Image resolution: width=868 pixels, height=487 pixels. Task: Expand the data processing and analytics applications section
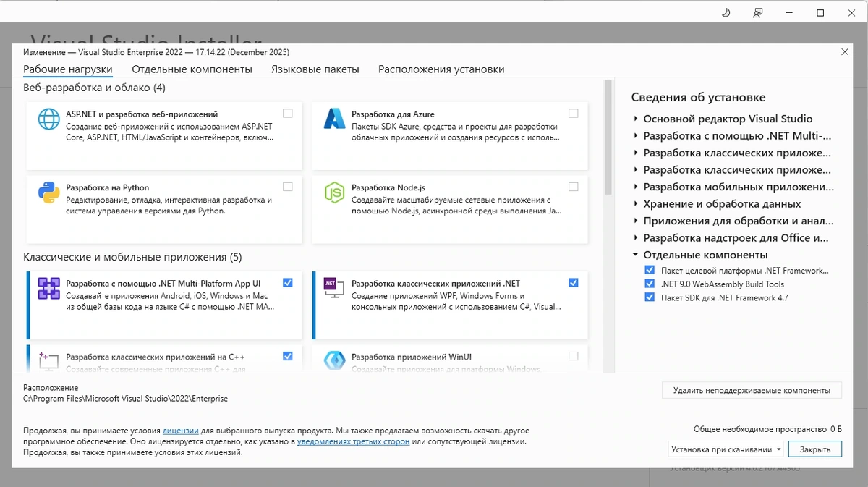click(x=635, y=221)
